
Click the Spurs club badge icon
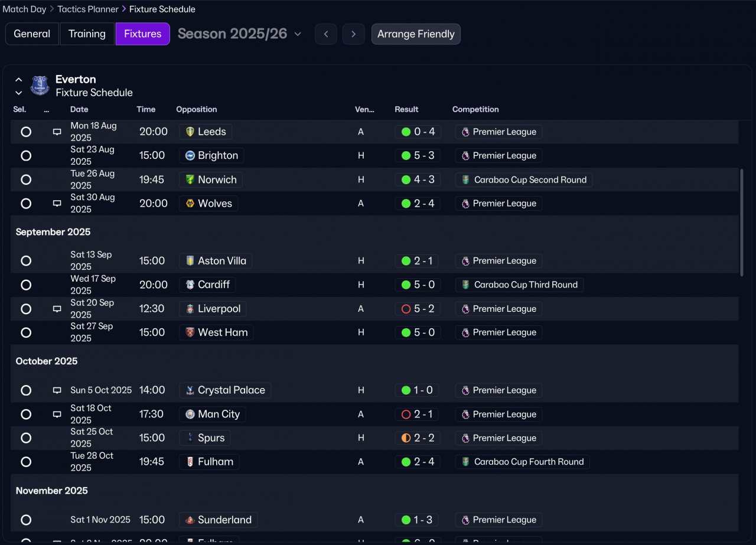click(190, 438)
